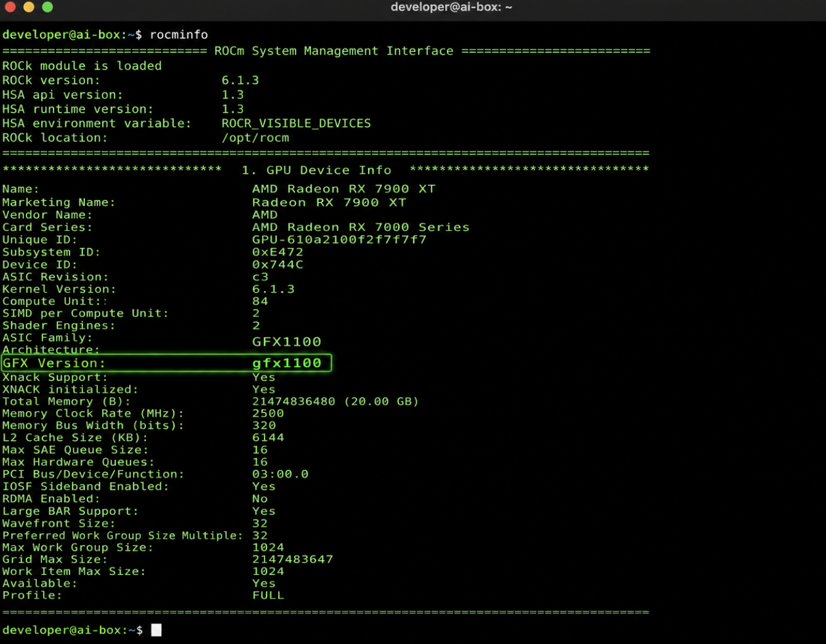Image resolution: width=826 pixels, height=644 pixels.
Task: Place focus on the blinking terminal cursor block
Action: pos(156,630)
